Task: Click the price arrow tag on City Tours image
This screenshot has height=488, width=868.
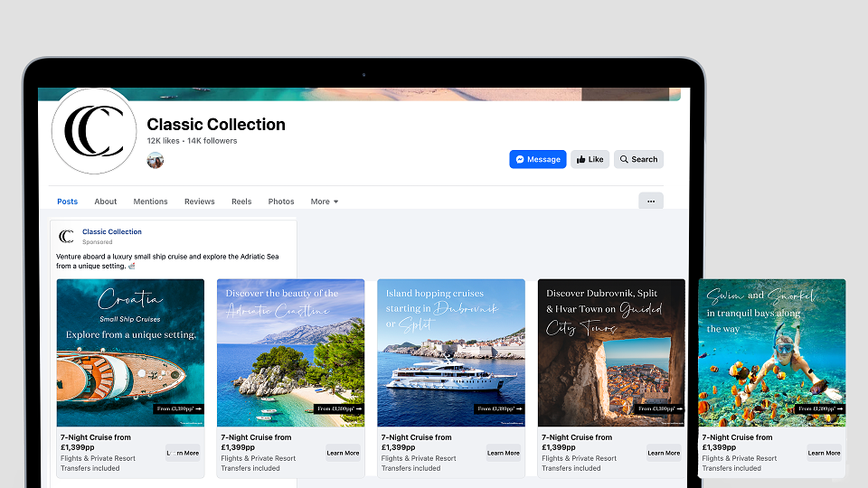Action: click(x=660, y=408)
